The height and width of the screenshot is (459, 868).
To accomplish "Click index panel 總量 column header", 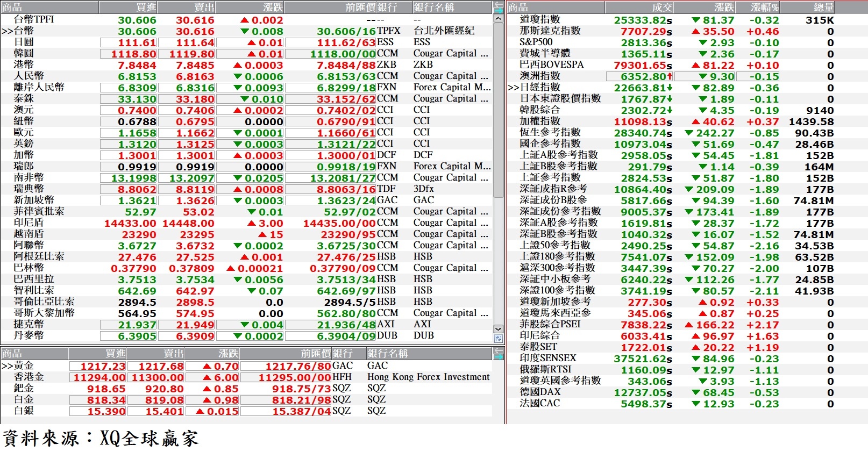I will click(808, 8).
